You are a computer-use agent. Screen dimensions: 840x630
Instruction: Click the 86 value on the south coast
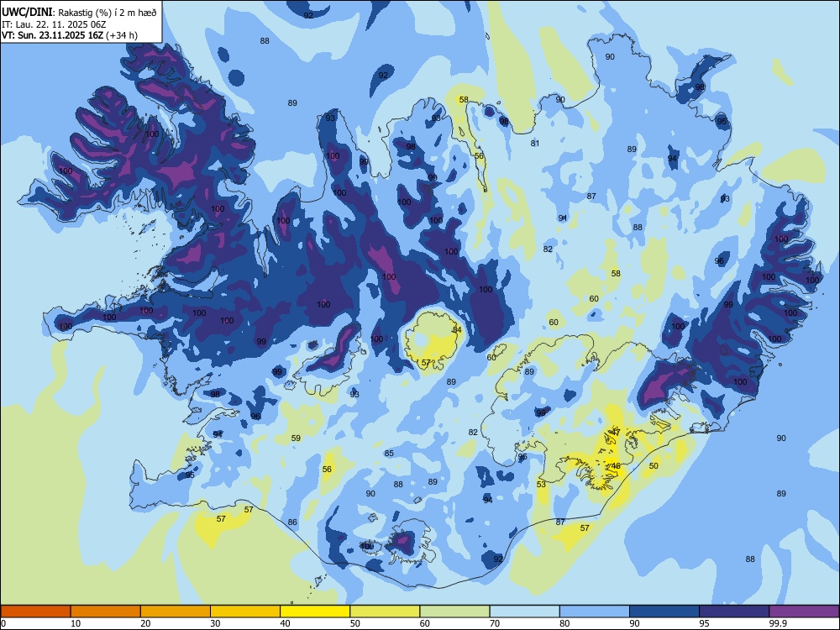[x=292, y=522]
